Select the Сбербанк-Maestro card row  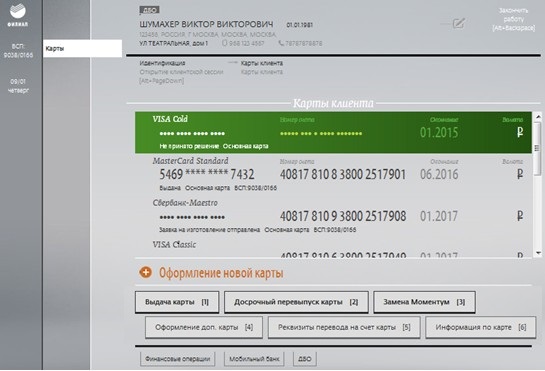pos(333,216)
